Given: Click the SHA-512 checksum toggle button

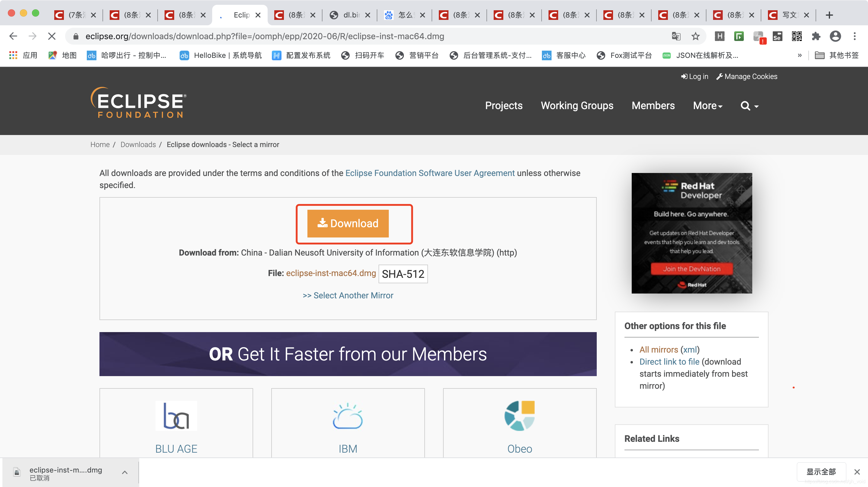Looking at the screenshot, I should point(403,274).
